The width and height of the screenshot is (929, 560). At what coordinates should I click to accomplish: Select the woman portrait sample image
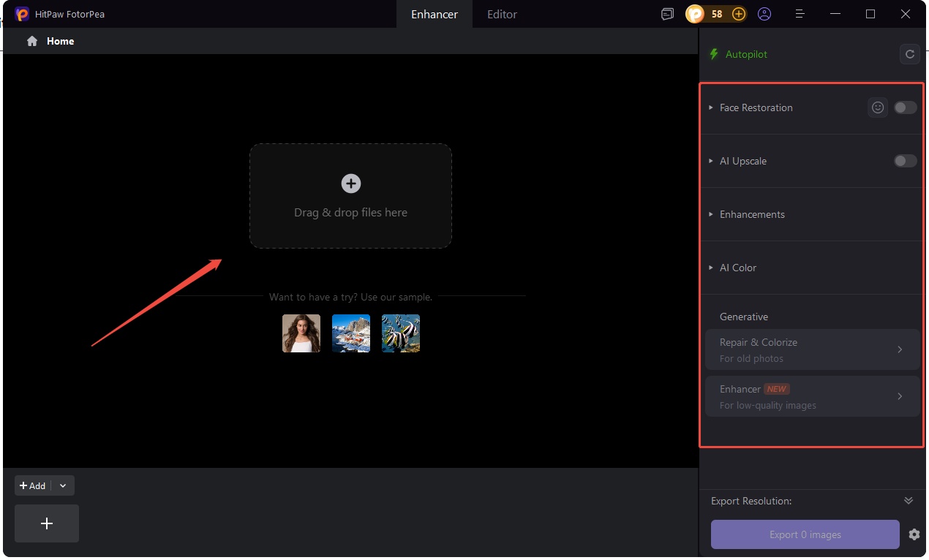pos(301,333)
